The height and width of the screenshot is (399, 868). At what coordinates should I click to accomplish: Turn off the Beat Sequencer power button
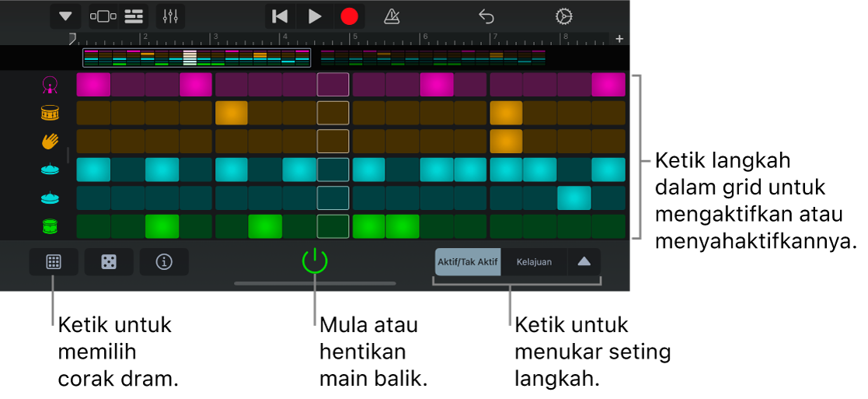pyautogui.click(x=315, y=261)
